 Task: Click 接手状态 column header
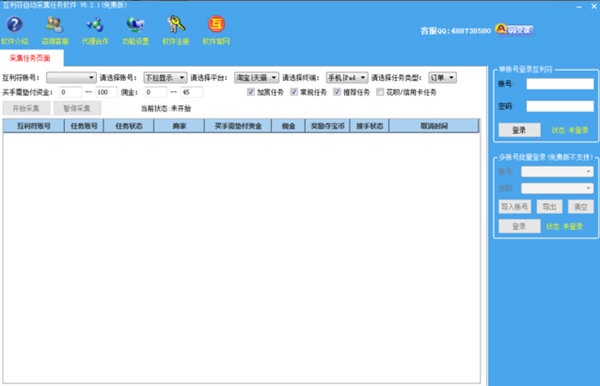point(369,126)
